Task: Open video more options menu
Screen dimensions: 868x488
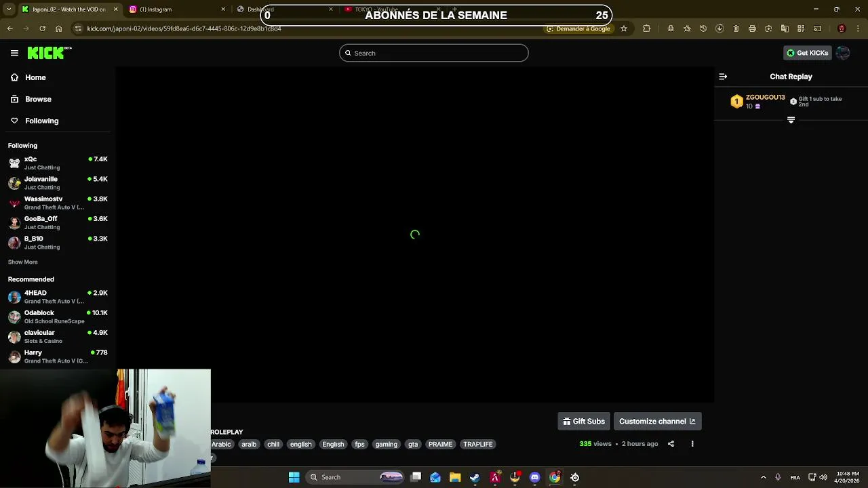Action: pos(692,444)
